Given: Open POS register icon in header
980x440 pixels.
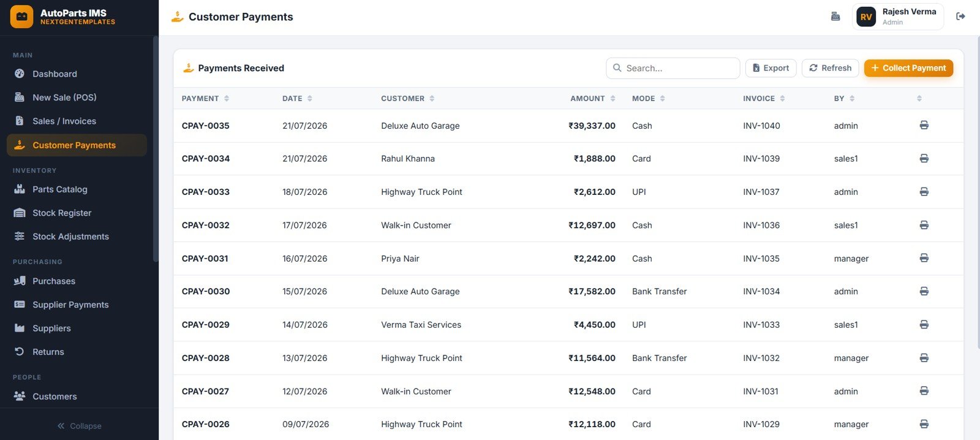Looking at the screenshot, I should (835, 17).
